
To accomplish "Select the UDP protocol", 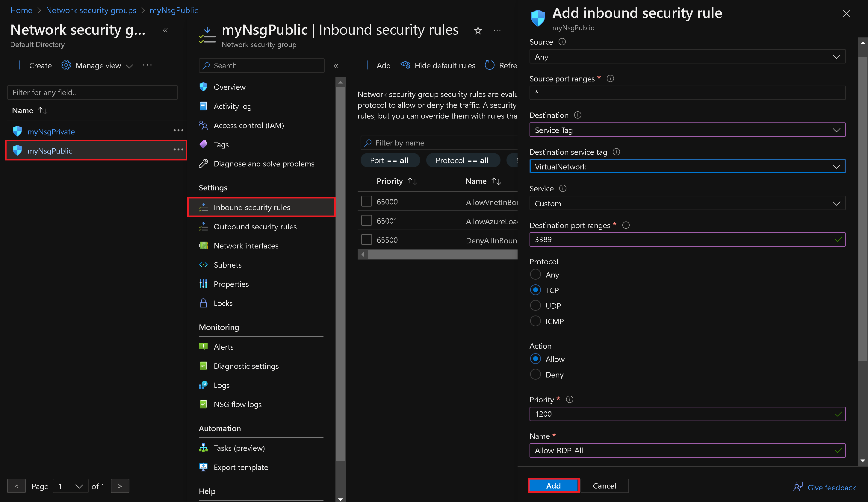I will pos(536,305).
